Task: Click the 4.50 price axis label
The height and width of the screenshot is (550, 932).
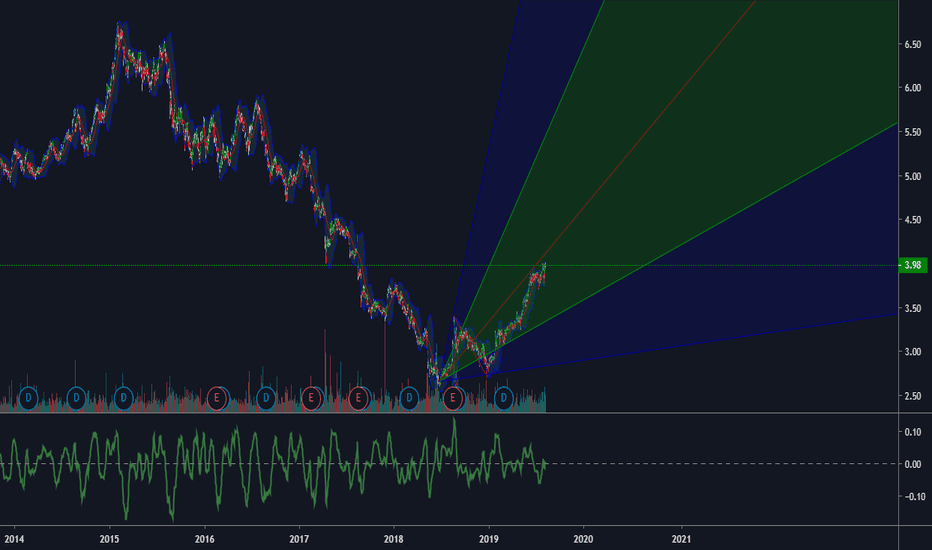Action: (x=912, y=220)
